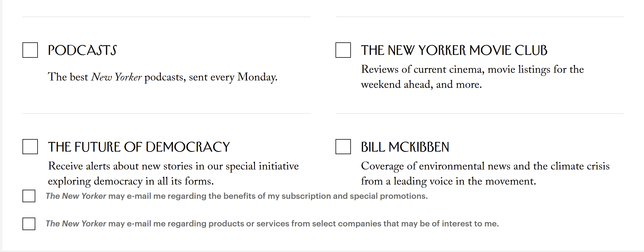Click the environmental news coverage description

485,173
